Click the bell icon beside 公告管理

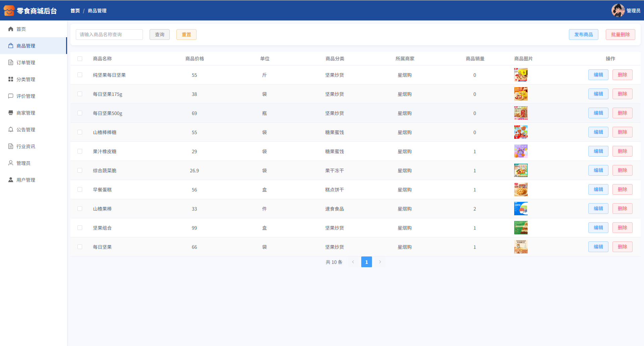click(11, 130)
